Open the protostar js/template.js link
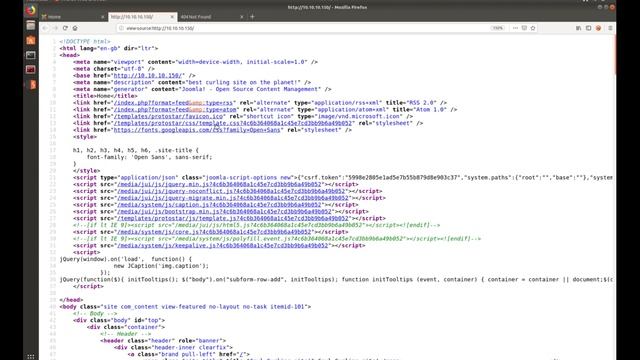The width and height of the screenshot is (640, 360). pos(233,218)
